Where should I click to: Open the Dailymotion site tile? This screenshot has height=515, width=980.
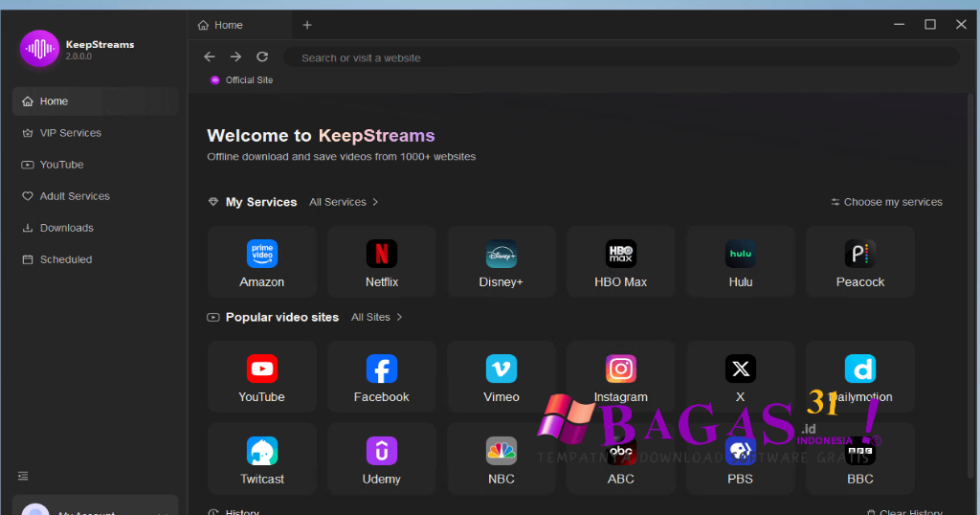point(860,377)
